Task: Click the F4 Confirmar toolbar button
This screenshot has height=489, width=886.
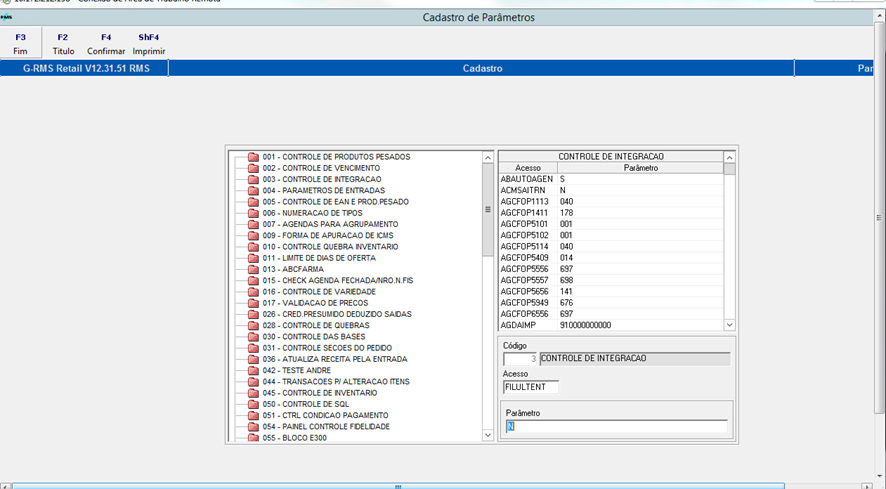Action: tap(106, 44)
